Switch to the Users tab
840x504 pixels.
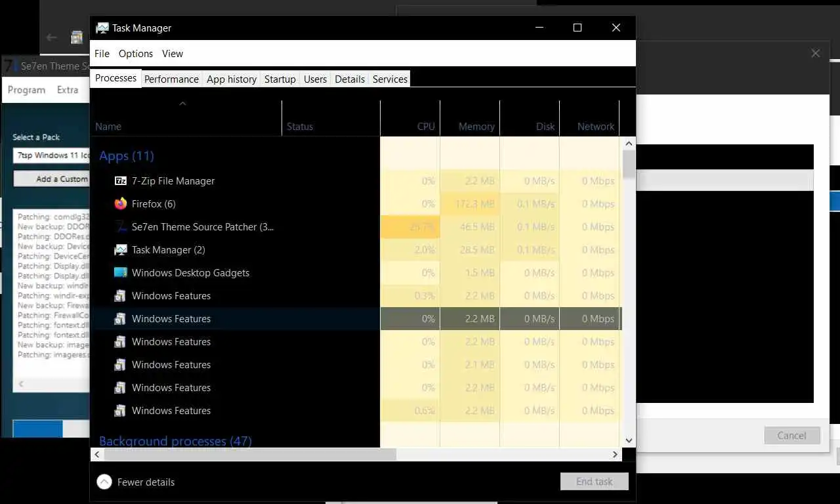click(315, 79)
